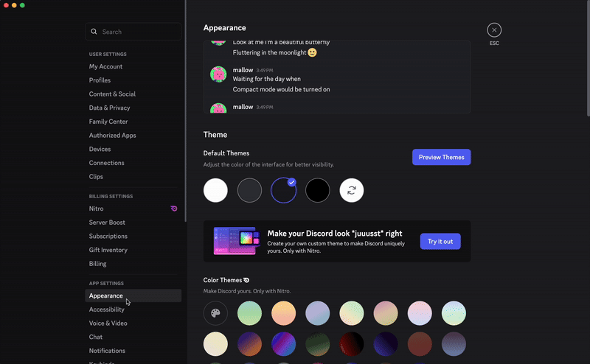Screen dimensions: 590x364
Task: Click the Nitro badge icon in sidebar
Action: click(x=174, y=209)
